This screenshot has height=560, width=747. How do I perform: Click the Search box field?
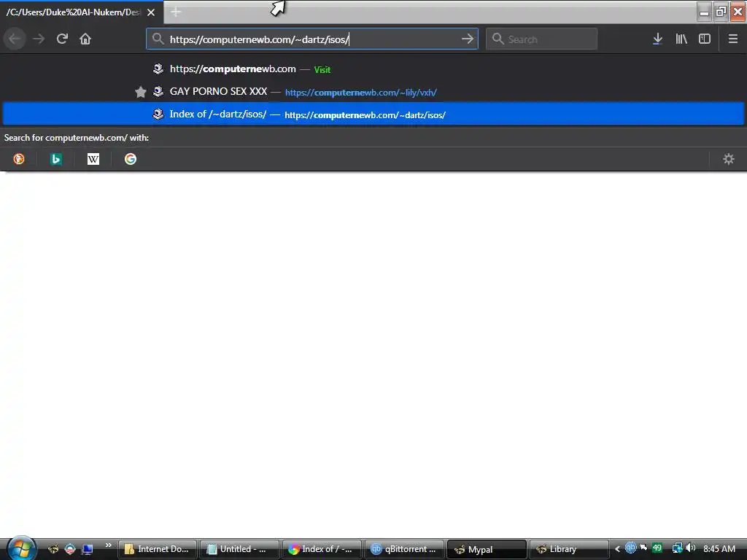pyautogui.click(x=542, y=39)
